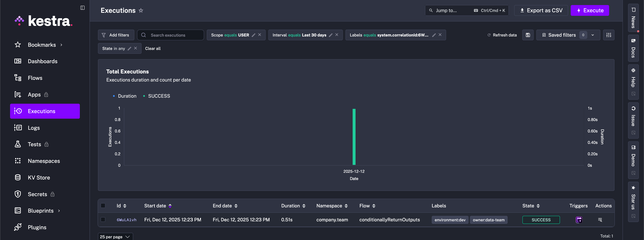Screen dimensions: 644x240
Task: Expand the Bookmarks section
Action: pyautogui.click(x=42, y=45)
